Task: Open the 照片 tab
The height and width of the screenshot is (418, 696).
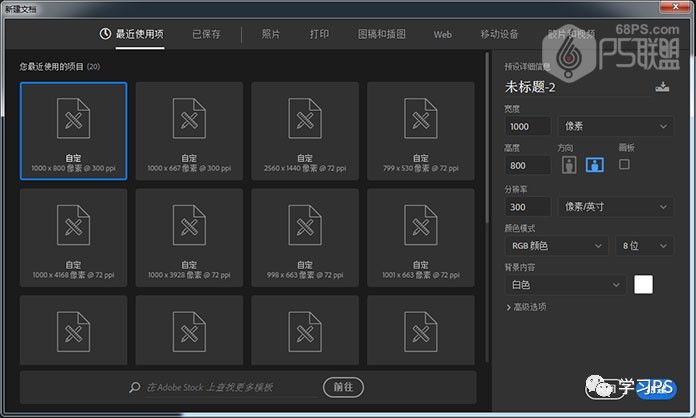Action: pos(271,34)
